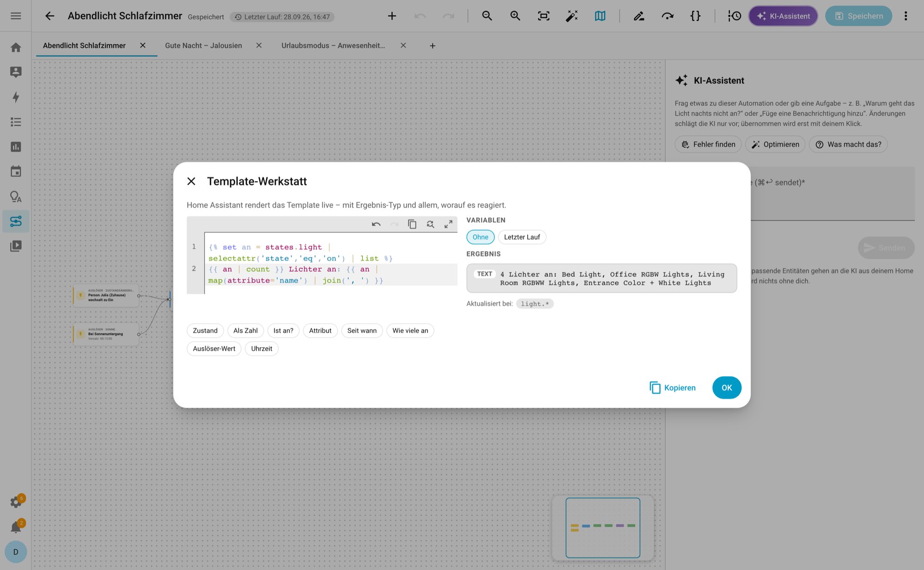Open notifications bell

[x=17, y=527]
